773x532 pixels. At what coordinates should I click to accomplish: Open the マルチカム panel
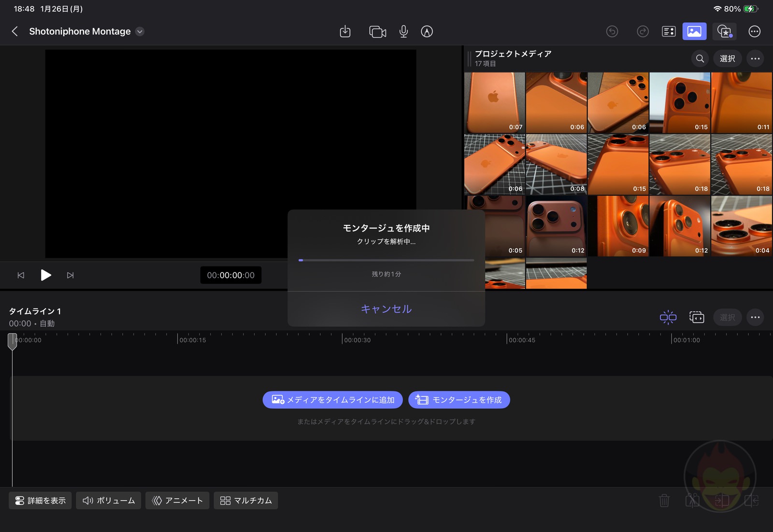245,501
